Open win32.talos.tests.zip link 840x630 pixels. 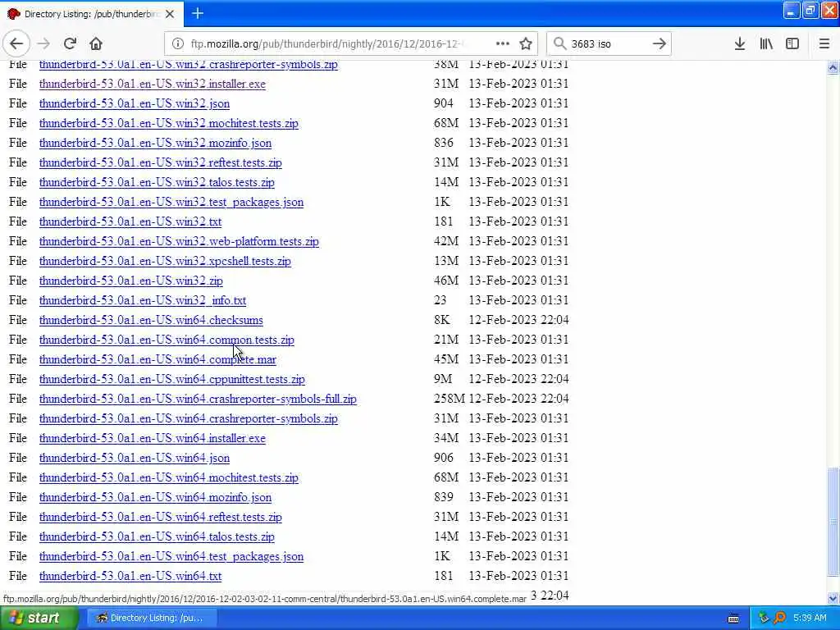[157, 182]
